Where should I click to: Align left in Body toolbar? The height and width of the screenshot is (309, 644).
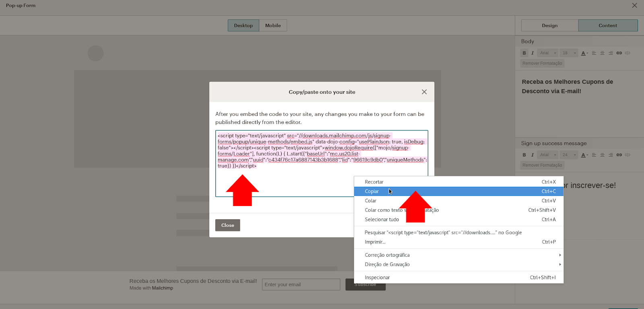[x=594, y=53]
